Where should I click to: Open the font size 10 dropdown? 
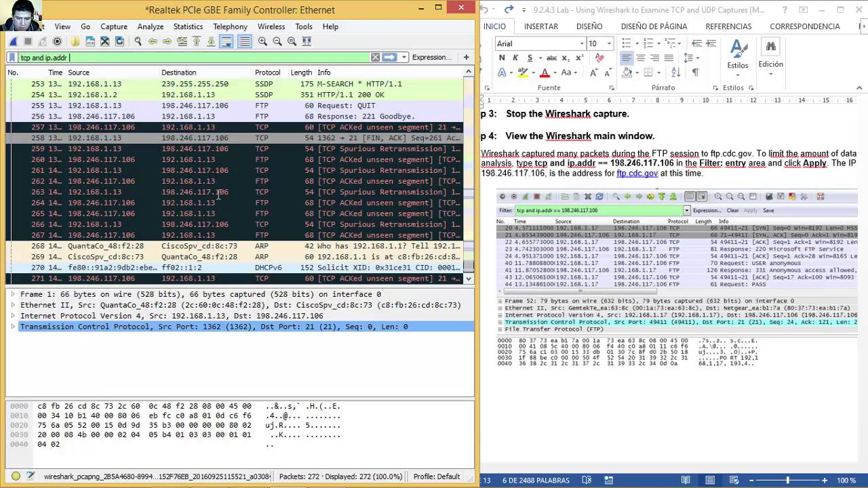609,43
